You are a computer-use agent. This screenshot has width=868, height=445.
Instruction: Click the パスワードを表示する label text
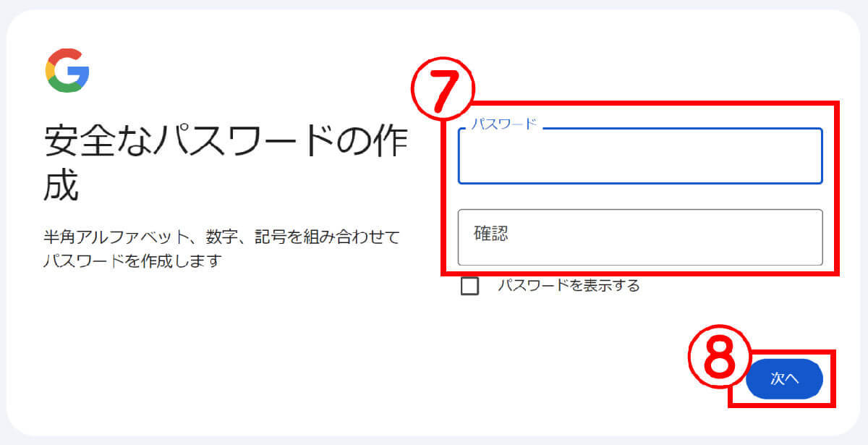point(569,286)
